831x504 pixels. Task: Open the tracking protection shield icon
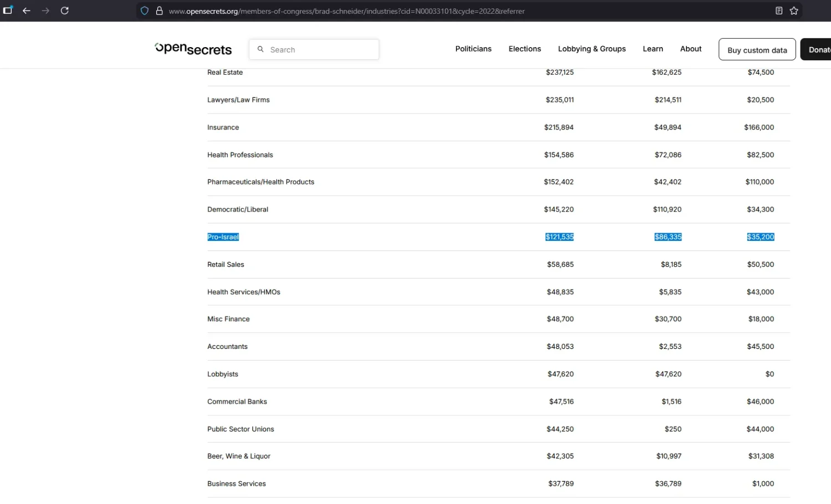pos(145,11)
